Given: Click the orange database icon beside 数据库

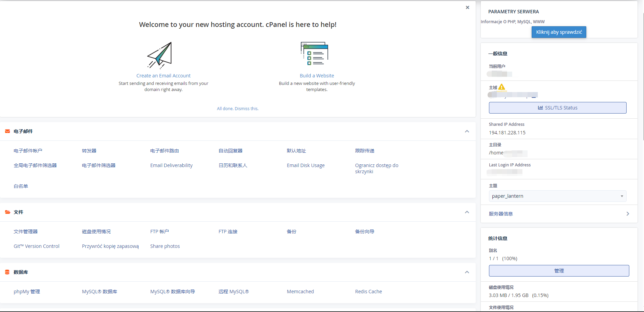Looking at the screenshot, I should (8, 272).
